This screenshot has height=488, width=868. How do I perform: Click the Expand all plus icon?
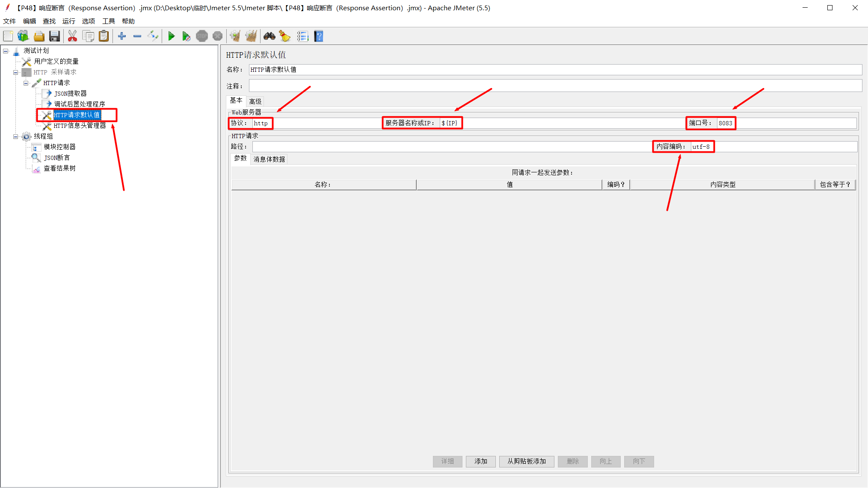click(x=122, y=36)
